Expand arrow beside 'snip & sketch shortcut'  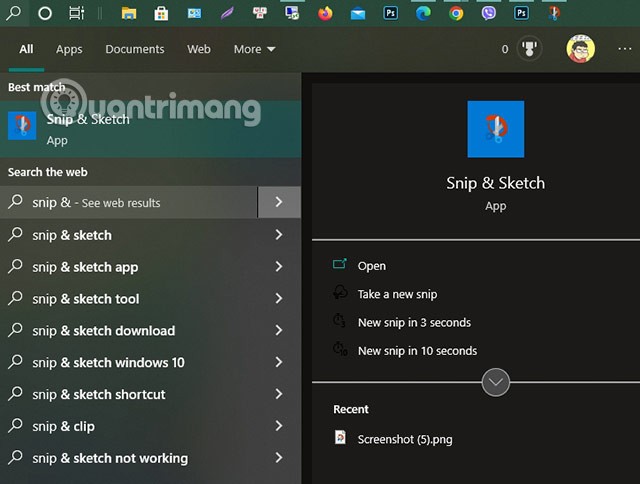pos(279,394)
